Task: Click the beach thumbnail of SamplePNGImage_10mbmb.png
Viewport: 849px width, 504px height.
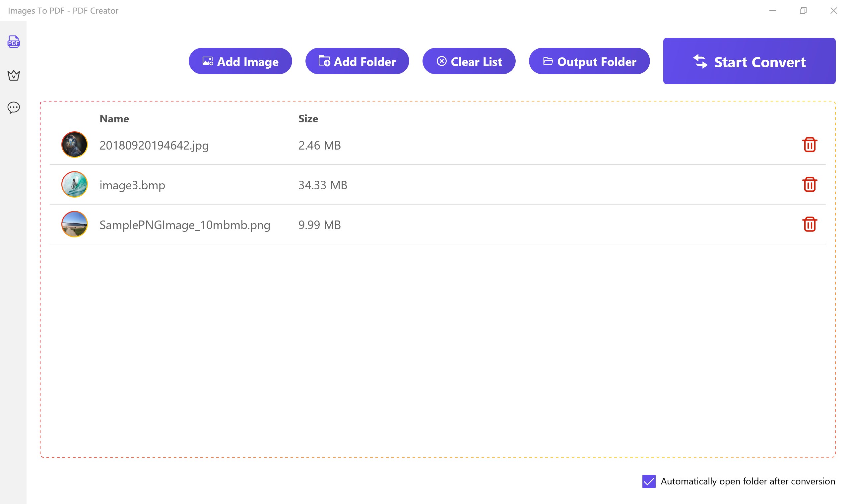Action: (74, 224)
